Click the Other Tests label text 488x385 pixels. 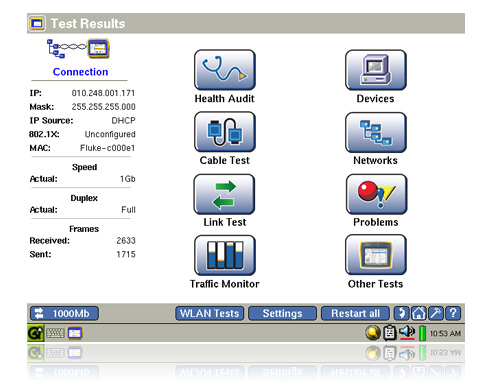tap(376, 284)
